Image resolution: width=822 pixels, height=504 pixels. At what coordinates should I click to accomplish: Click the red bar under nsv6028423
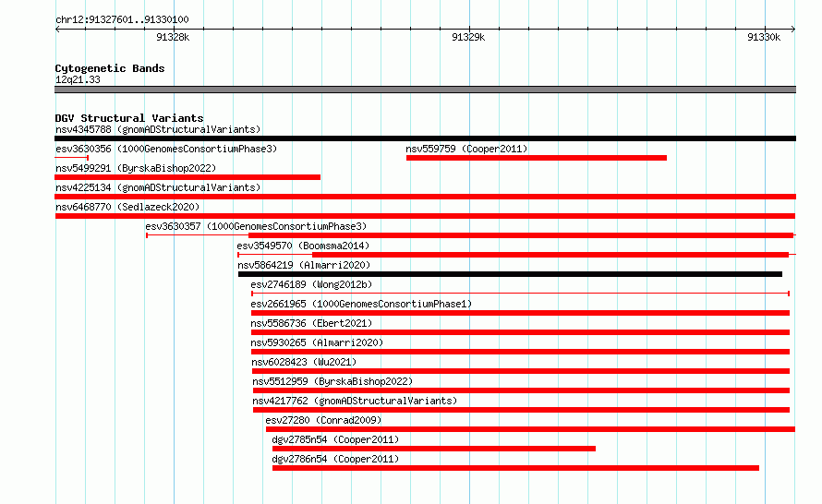coord(521,371)
